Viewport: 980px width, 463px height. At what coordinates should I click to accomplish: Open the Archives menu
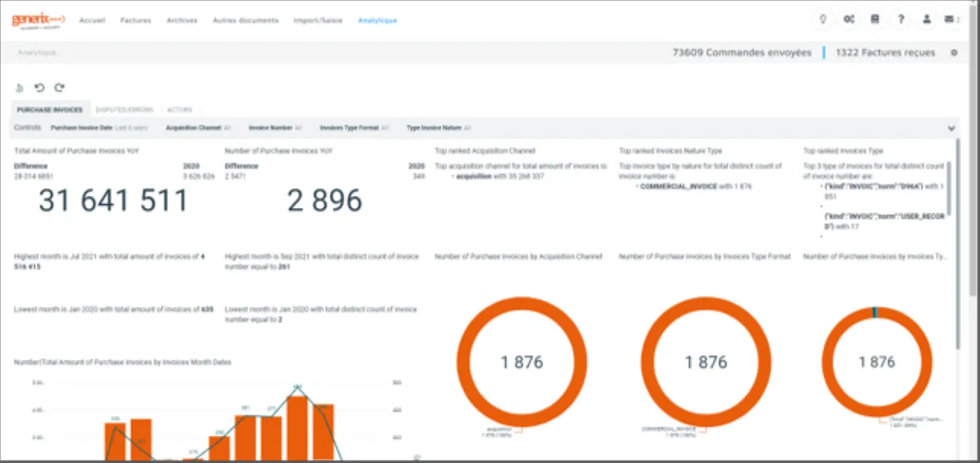182,20
